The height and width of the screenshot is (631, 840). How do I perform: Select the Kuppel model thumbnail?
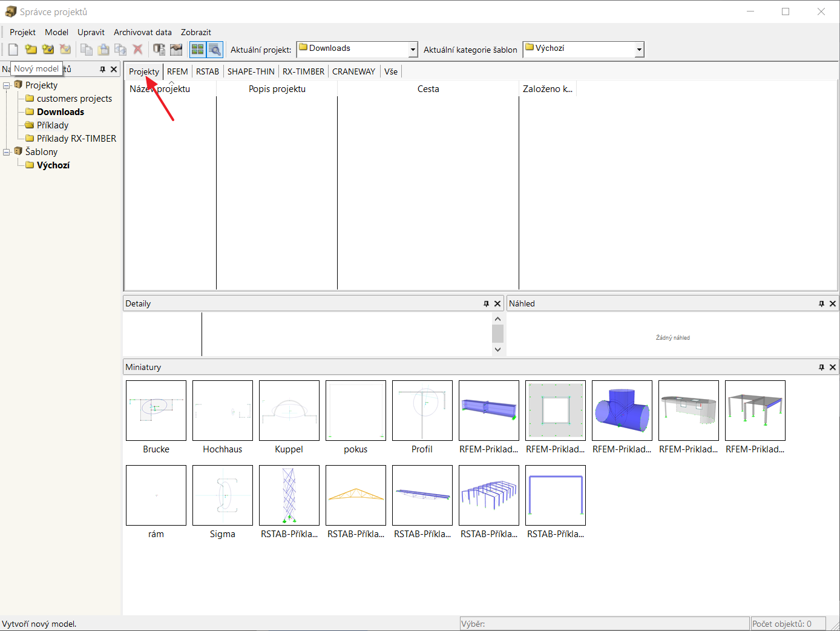click(x=289, y=411)
